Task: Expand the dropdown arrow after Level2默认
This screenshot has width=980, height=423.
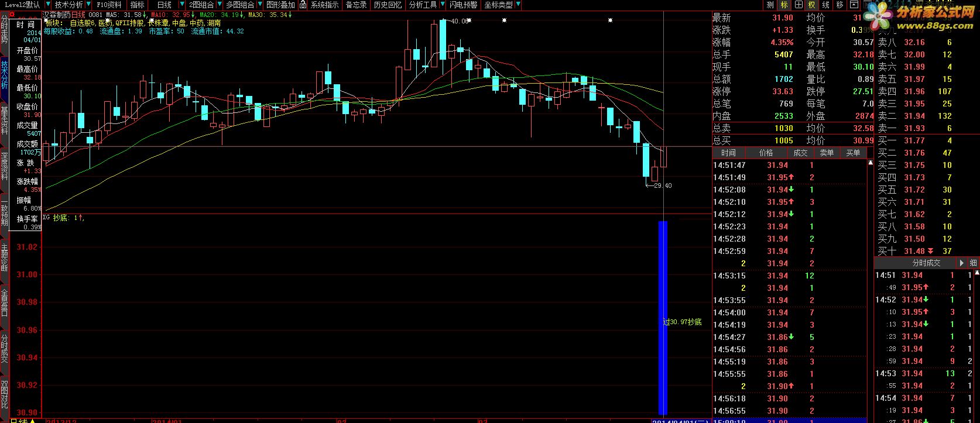Action: click(x=47, y=5)
